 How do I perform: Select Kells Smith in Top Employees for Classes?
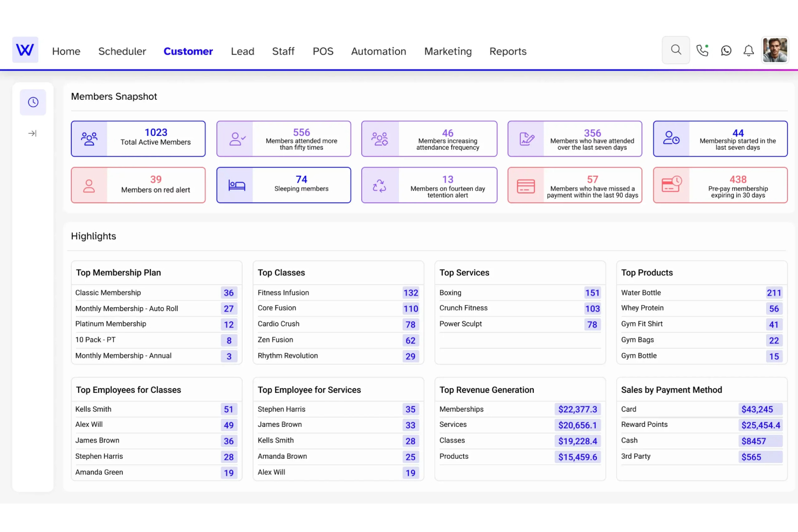[93, 409]
